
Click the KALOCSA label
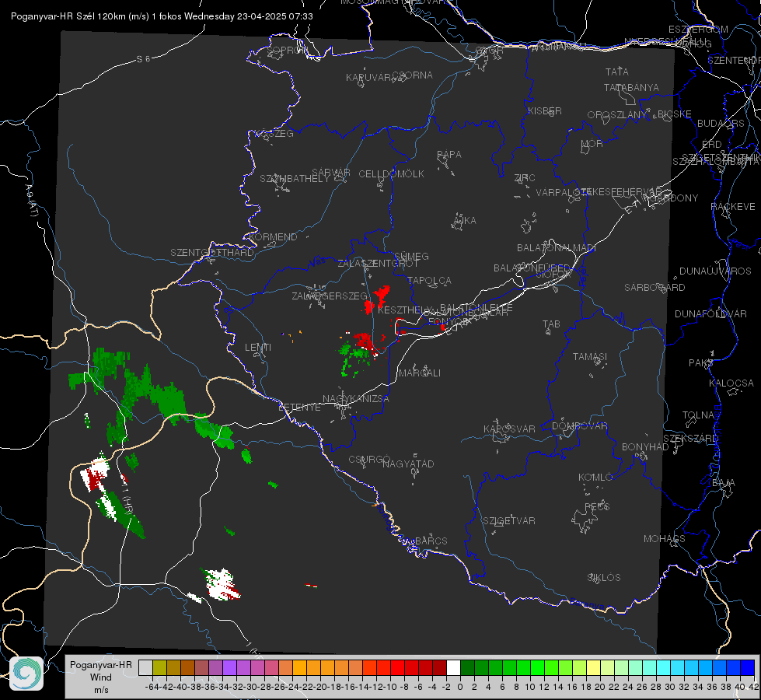tap(731, 383)
